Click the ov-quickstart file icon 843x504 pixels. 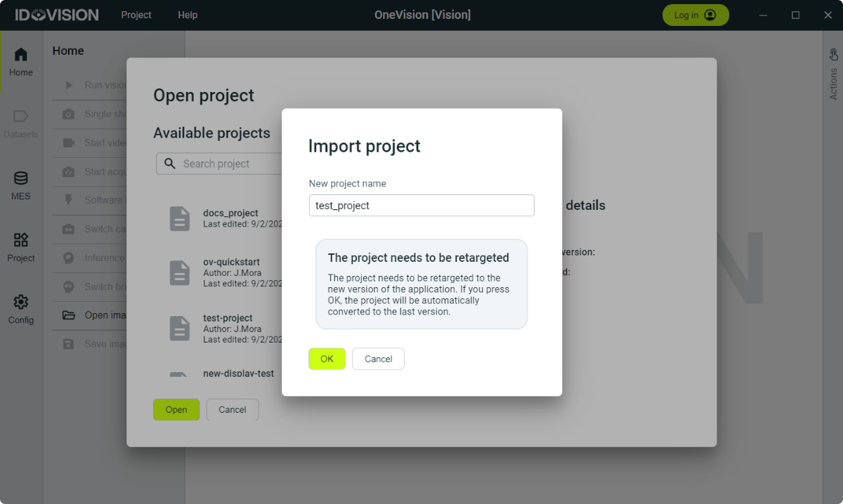click(x=180, y=272)
